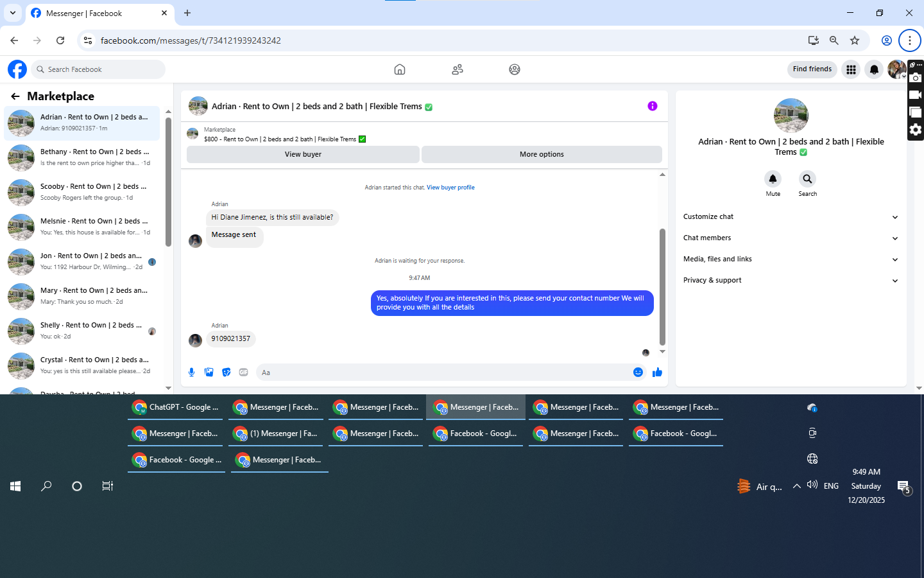Click the video record icon in side toolbar
Image resolution: width=924 pixels, height=578 pixels.
tap(916, 95)
